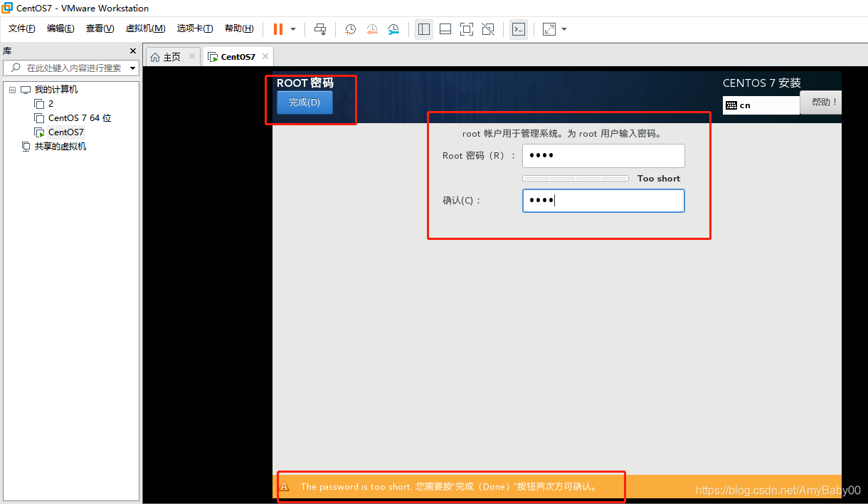This screenshot has height=504, width=868.
Task: Select 共享的虚拟机 in the library
Action: pos(60,147)
